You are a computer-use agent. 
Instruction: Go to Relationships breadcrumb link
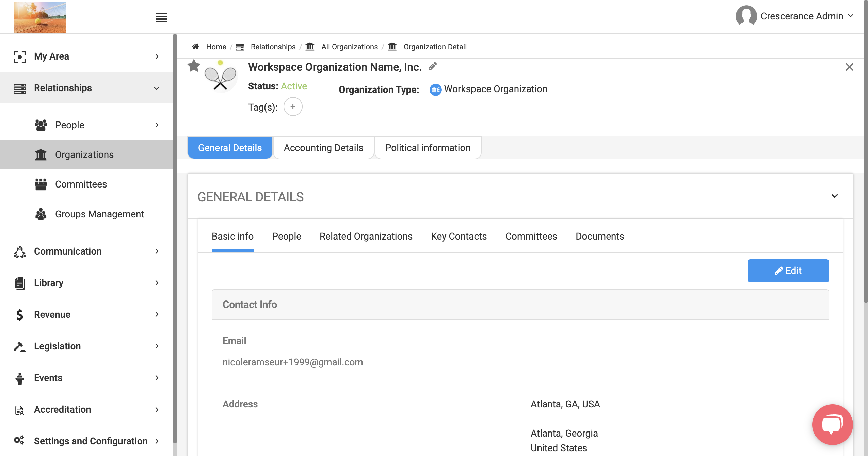click(273, 47)
